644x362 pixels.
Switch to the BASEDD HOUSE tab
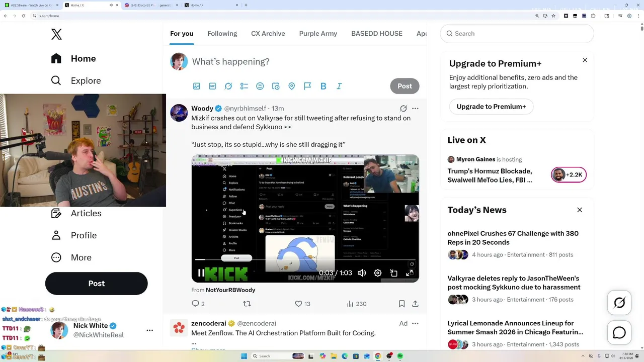tap(377, 34)
